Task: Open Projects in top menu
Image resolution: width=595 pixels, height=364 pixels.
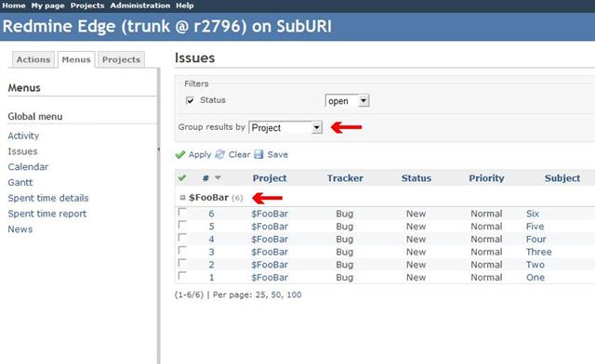Action: pos(87,6)
